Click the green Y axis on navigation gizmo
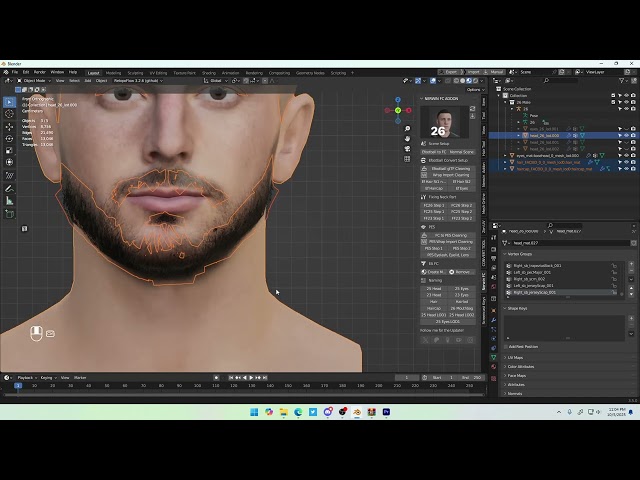The height and width of the screenshot is (480, 640). tap(398, 110)
